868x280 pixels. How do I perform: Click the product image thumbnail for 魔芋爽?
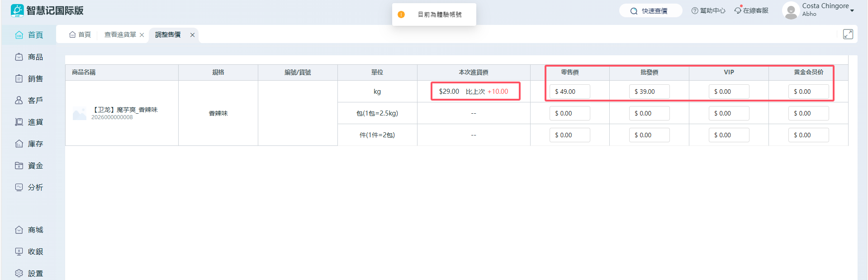coord(80,114)
